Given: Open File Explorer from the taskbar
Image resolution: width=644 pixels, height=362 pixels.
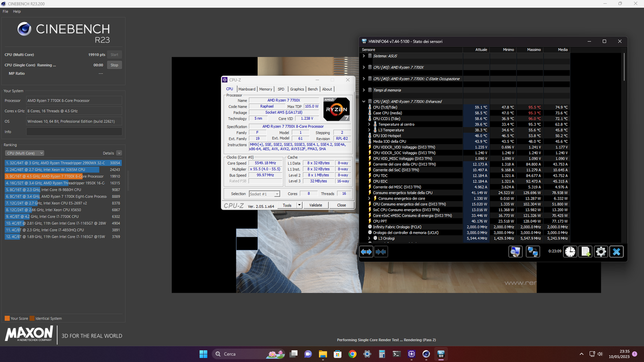Looking at the screenshot, I should 323,354.
